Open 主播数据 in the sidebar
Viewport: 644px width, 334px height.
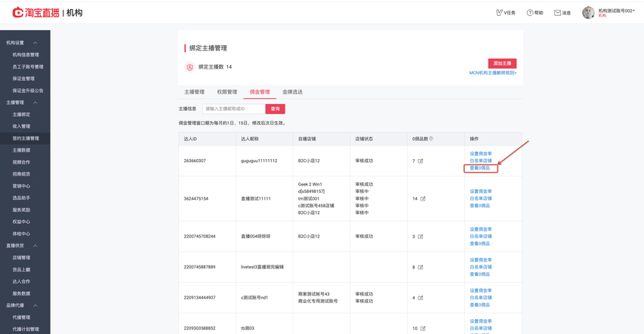point(21,150)
